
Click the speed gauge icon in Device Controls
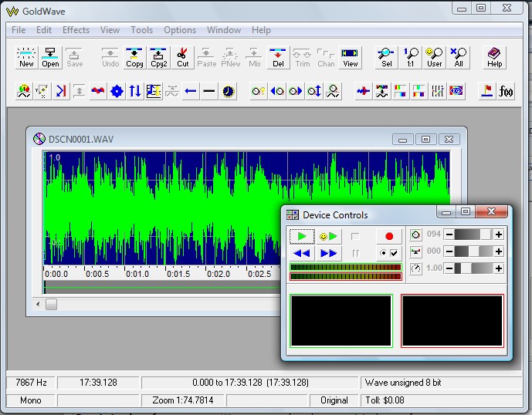(415, 268)
